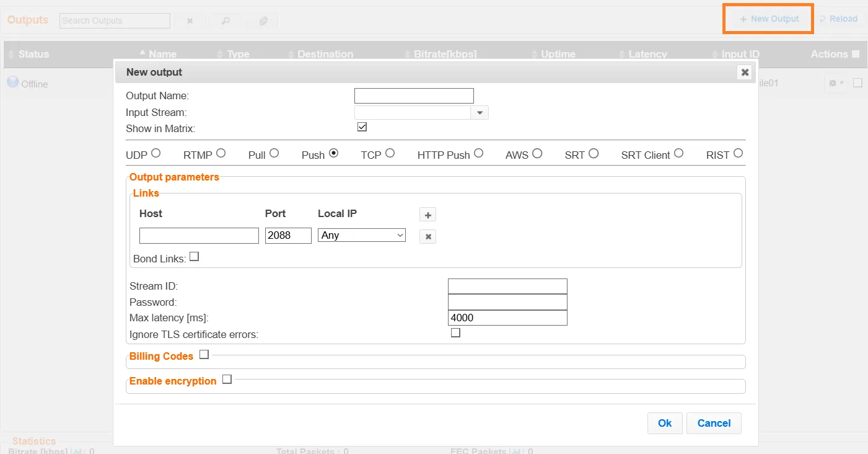This screenshot has width=868, height=454.
Task: Close the New output dialog
Action: 745,72
